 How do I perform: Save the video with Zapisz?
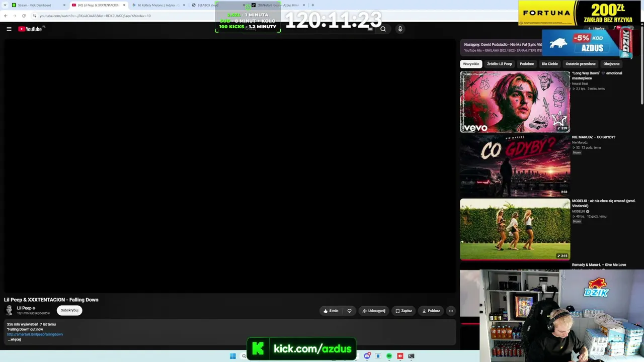pos(404,311)
